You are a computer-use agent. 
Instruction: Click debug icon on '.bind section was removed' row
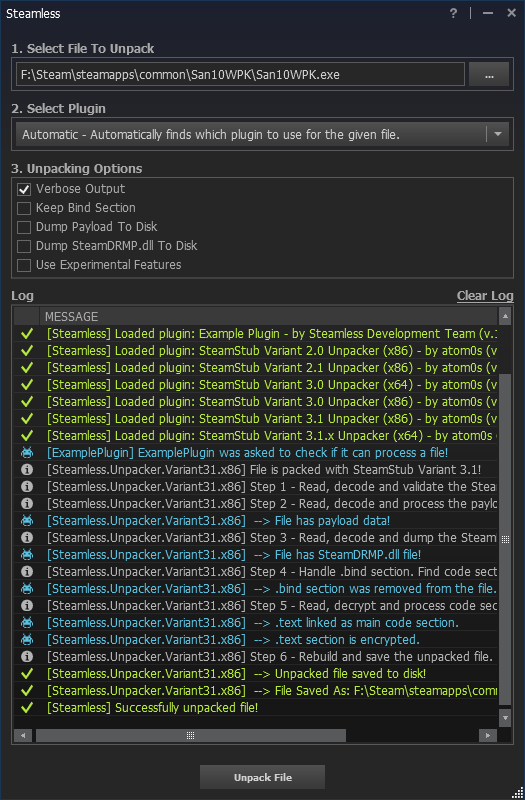[27, 589]
